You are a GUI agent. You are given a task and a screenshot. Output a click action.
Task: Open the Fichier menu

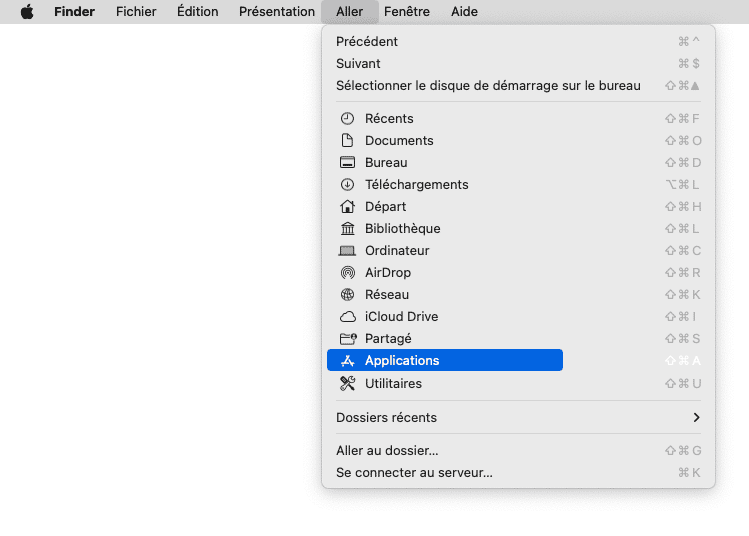[136, 12]
